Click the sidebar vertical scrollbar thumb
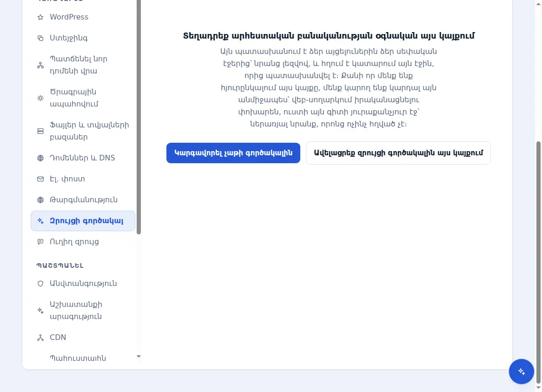 coord(139,117)
